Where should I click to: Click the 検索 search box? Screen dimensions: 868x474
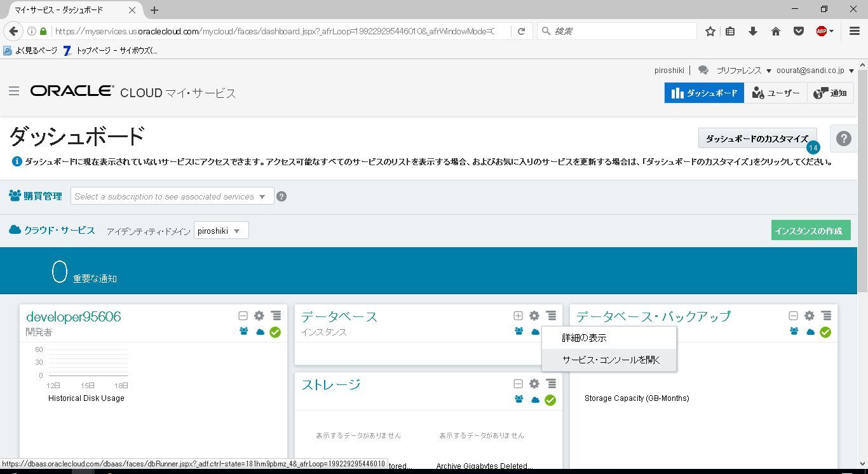click(x=616, y=31)
